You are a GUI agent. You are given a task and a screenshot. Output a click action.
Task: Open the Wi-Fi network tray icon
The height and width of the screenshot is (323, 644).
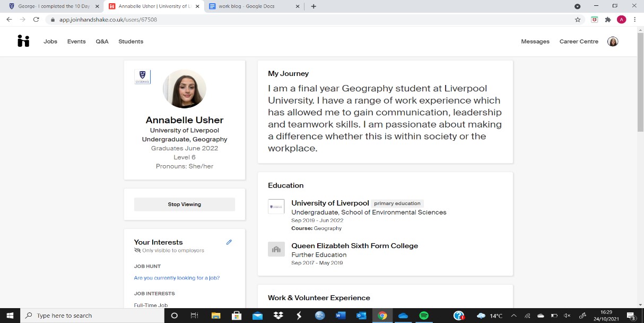(527, 316)
